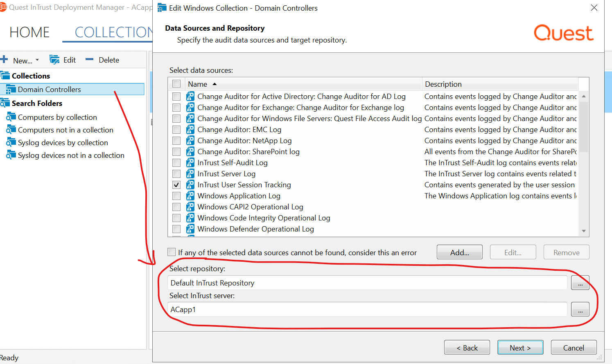Open the New... dropdown arrow
The height and width of the screenshot is (364, 612).
[x=37, y=60]
